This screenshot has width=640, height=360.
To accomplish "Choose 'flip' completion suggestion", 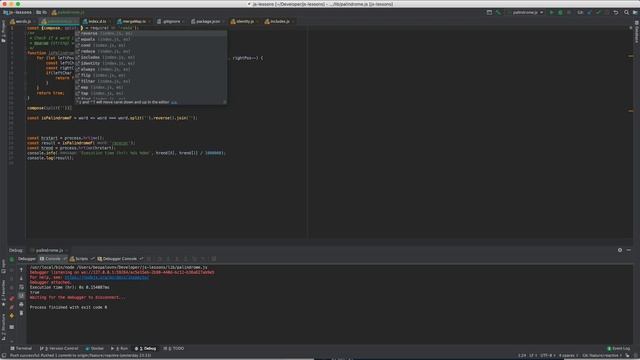I will click(x=151, y=76).
